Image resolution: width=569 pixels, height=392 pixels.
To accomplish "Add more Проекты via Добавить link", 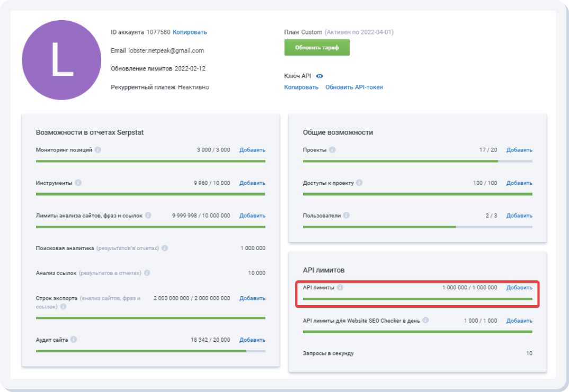I will (519, 150).
